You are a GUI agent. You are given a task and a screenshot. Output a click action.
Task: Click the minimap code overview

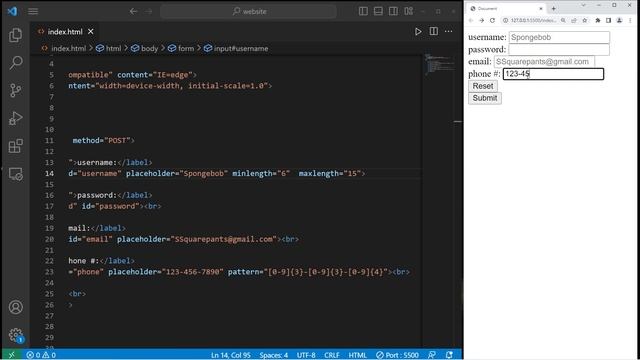[439, 65]
